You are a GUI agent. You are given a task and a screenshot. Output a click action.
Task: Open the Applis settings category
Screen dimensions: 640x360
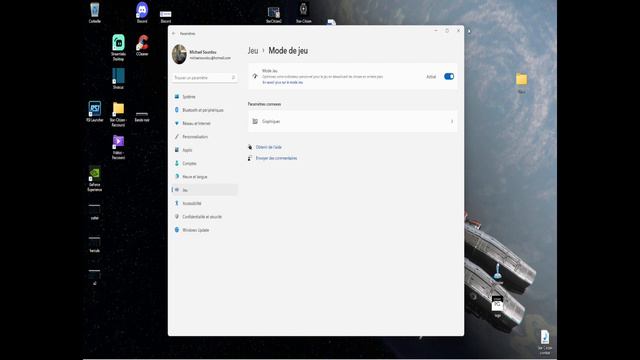coord(204,150)
